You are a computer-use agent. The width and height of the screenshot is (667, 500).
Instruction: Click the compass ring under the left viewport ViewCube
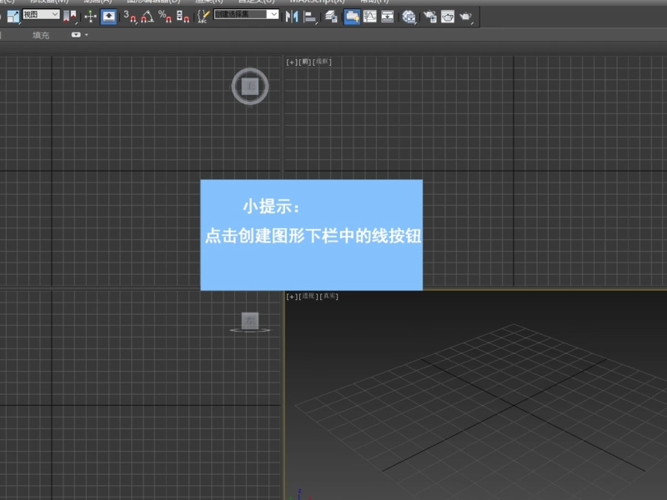250,330
